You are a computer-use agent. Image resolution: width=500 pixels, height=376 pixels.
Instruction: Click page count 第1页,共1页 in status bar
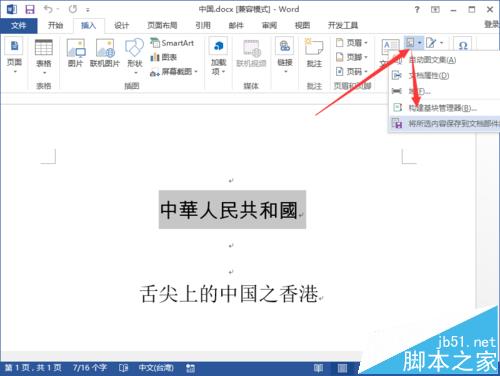(x=33, y=368)
